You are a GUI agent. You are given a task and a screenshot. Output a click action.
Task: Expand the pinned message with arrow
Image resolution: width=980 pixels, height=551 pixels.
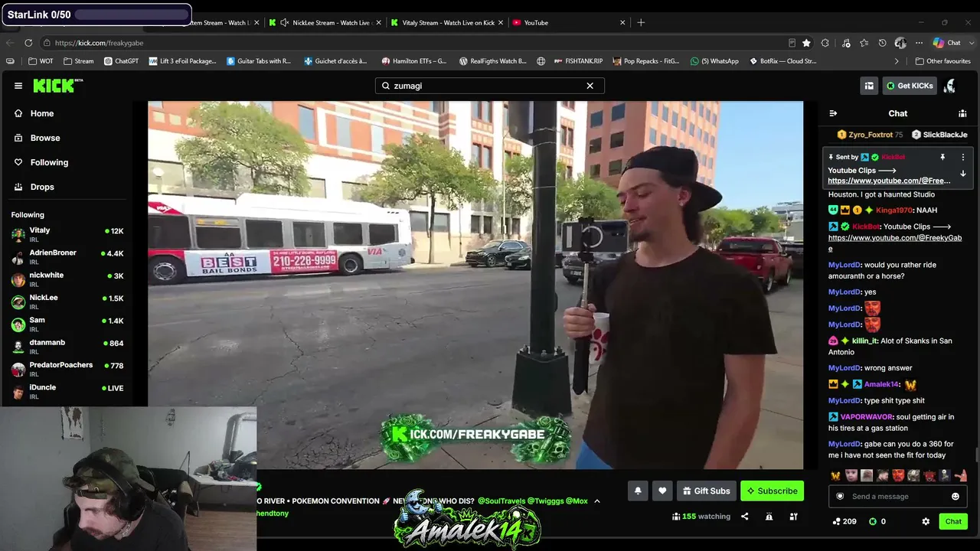(963, 174)
